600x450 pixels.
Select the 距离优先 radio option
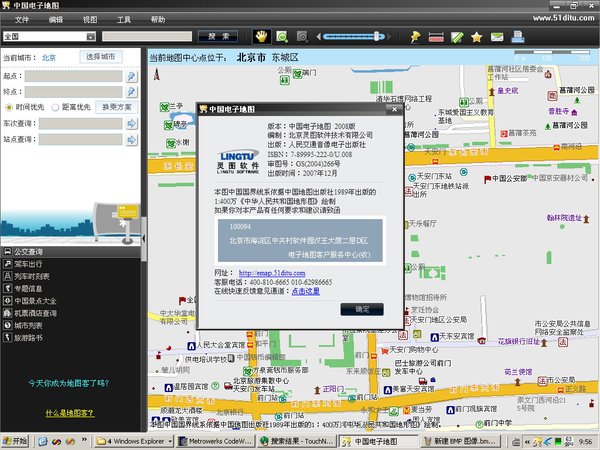coord(54,106)
